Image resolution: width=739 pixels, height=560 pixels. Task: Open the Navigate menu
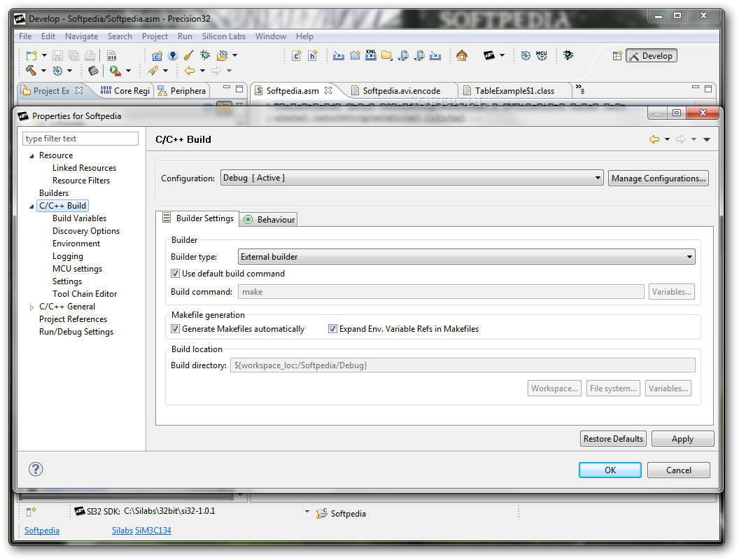click(82, 36)
